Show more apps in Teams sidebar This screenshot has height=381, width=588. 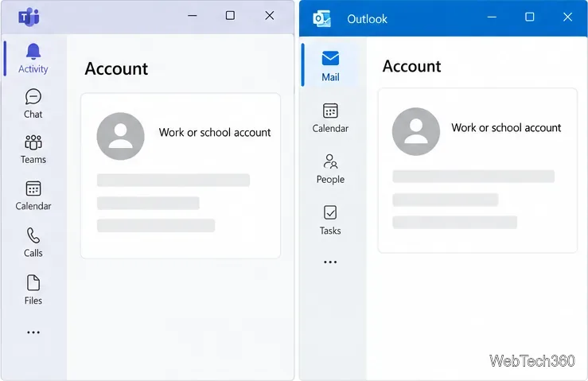pos(33,332)
